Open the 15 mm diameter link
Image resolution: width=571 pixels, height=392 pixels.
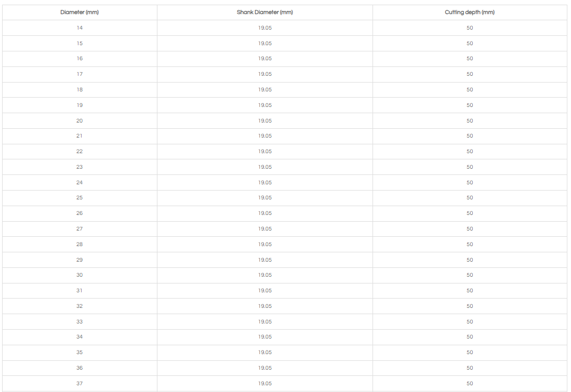(79, 44)
